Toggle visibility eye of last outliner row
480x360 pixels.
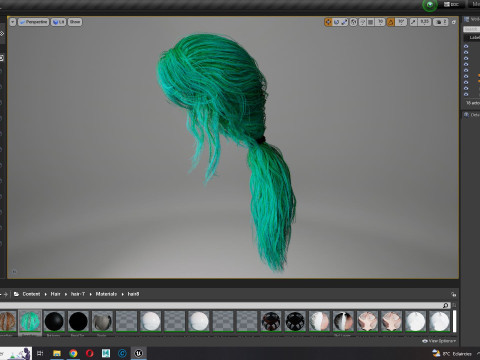pos(466,94)
